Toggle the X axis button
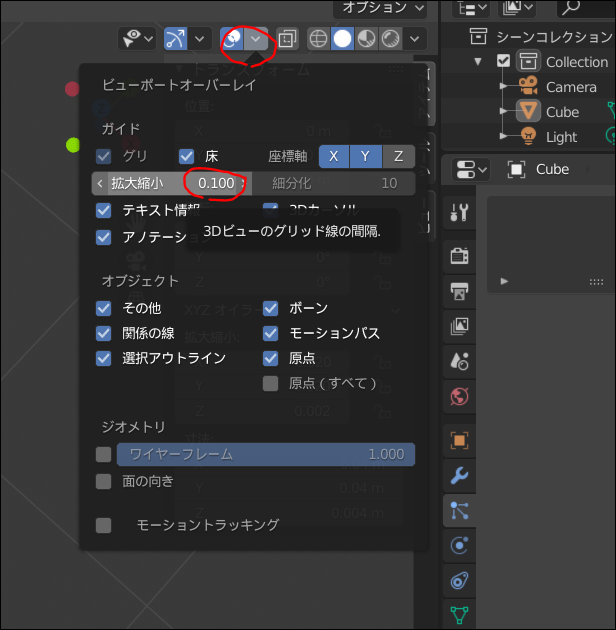616x630 pixels. coord(334,156)
